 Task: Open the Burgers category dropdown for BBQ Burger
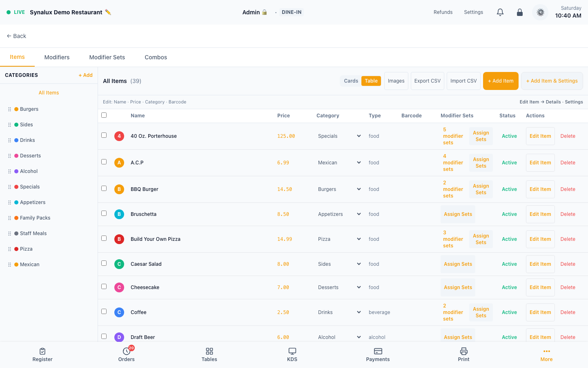pyautogui.click(x=339, y=189)
